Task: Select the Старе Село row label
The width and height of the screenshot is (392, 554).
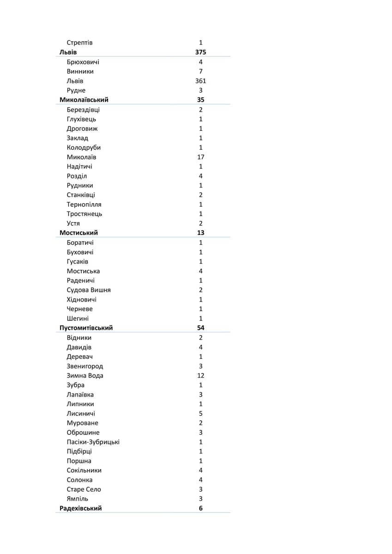Action: 84,489
